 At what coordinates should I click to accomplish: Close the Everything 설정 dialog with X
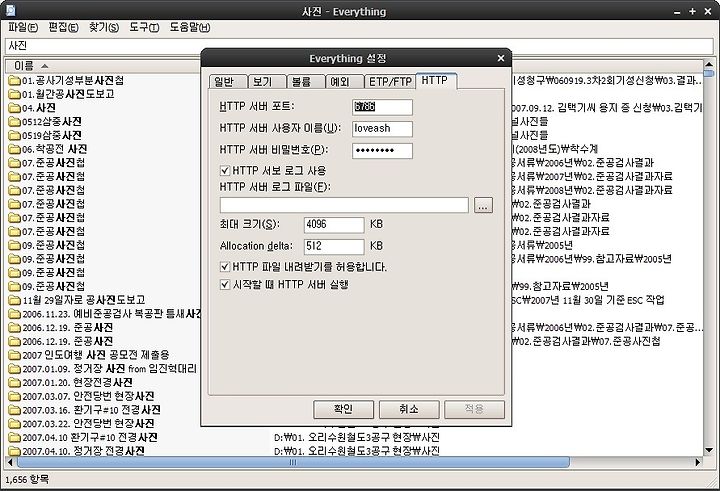501,58
